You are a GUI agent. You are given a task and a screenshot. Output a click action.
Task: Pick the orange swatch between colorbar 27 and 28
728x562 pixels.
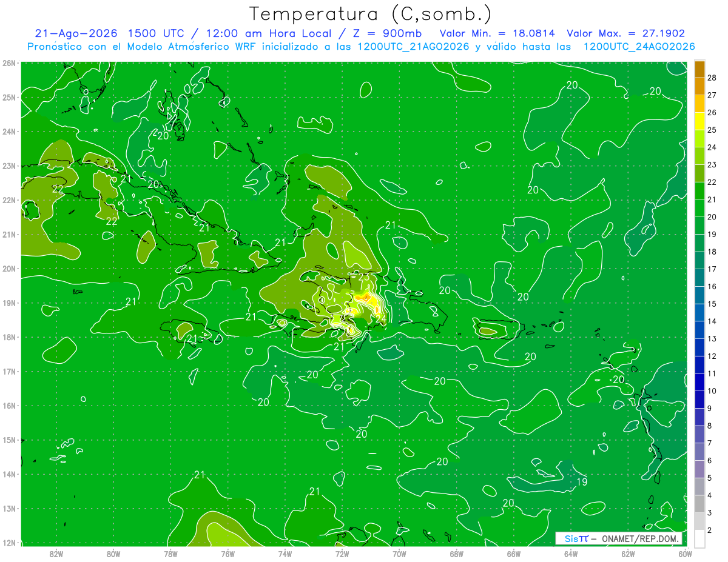tap(699, 86)
